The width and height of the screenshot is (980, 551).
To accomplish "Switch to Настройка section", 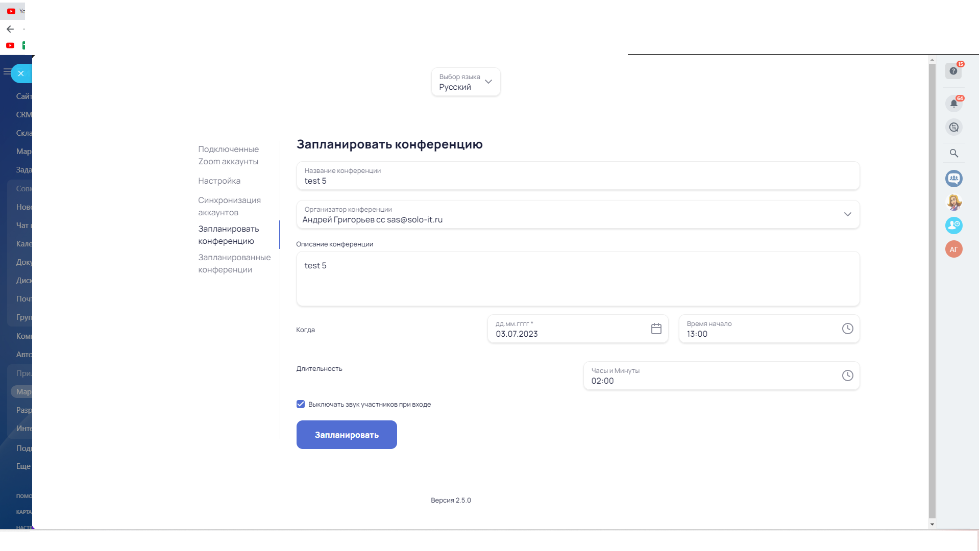I will click(219, 181).
